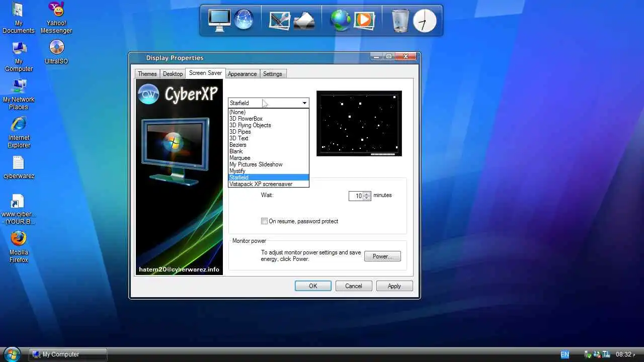Click the Apply button

pos(394,286)
